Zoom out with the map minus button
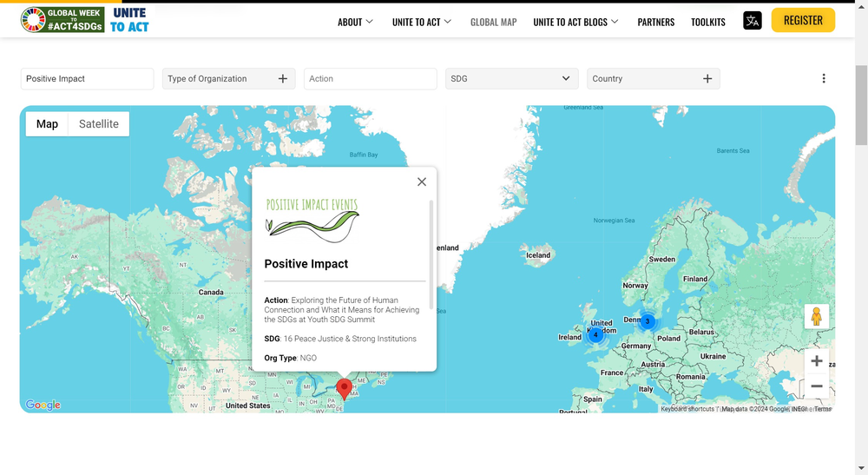Image resolution: width=868 pixels, height=475 pixels. tap(817, 386)
